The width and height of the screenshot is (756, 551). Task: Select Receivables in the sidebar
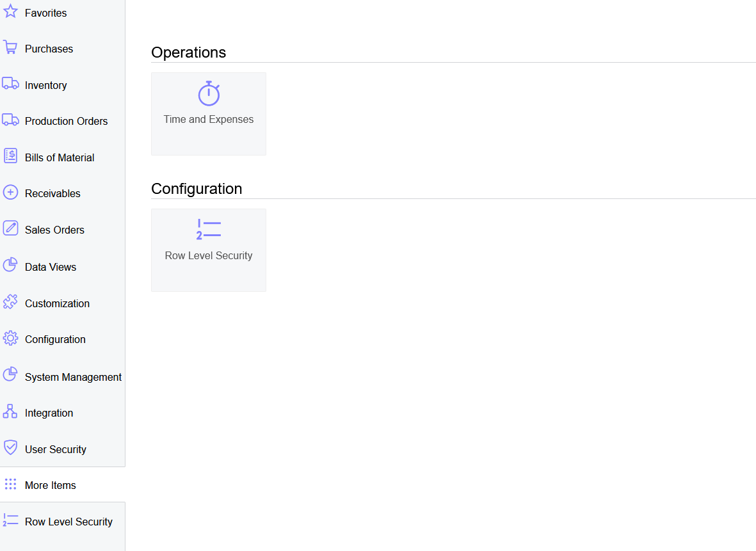click(52, 193)
